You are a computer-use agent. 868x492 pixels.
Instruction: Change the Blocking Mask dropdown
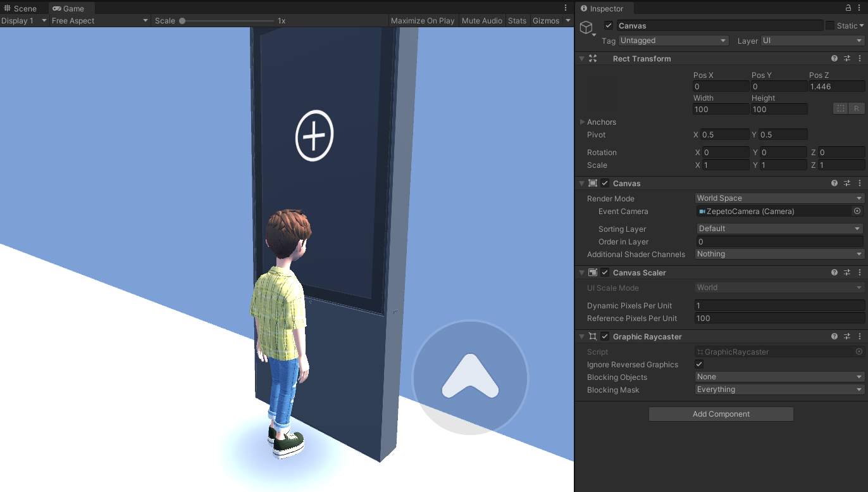779,389
